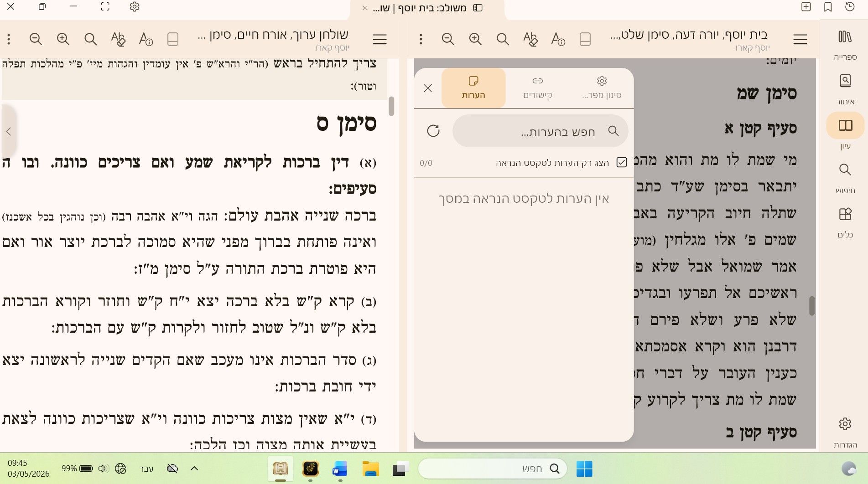Viewport: 868px width, 484px height.
Task: Open more options in בית יוסף pane
Action: coord(421,39)
